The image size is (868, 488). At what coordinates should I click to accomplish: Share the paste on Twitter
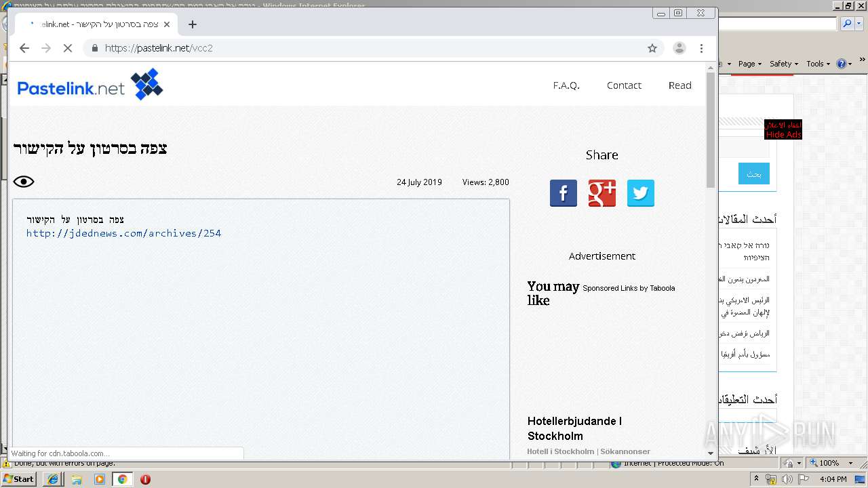[641, 193]
